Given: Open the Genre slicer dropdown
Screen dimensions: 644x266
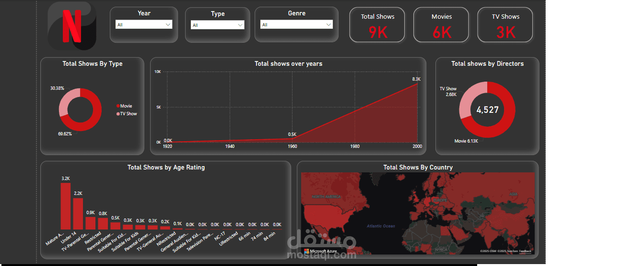Looking at the screenshot, I should (296, 24).
